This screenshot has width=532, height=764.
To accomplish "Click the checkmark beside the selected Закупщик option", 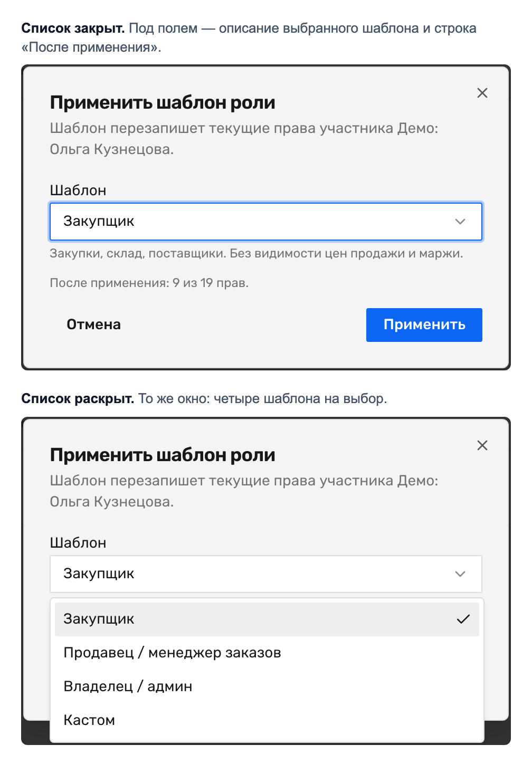I will pos(463,619).
